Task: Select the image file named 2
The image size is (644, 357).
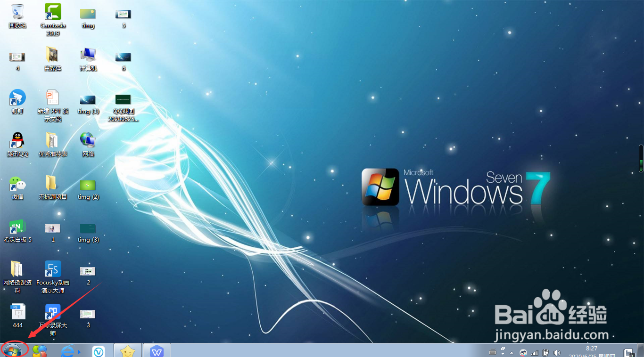Action: point(88,275)
